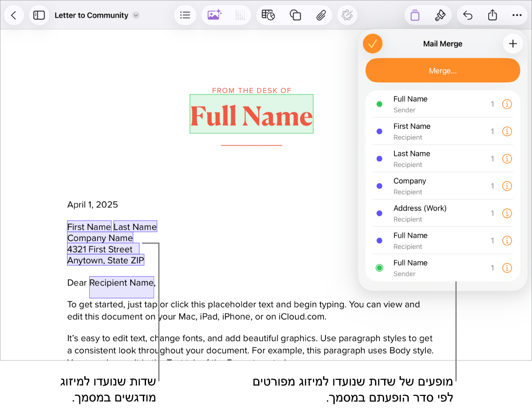Add a merge field with the plus button
Image resolution: width=532 pixels, height=413 pixels.
point(513,44)
